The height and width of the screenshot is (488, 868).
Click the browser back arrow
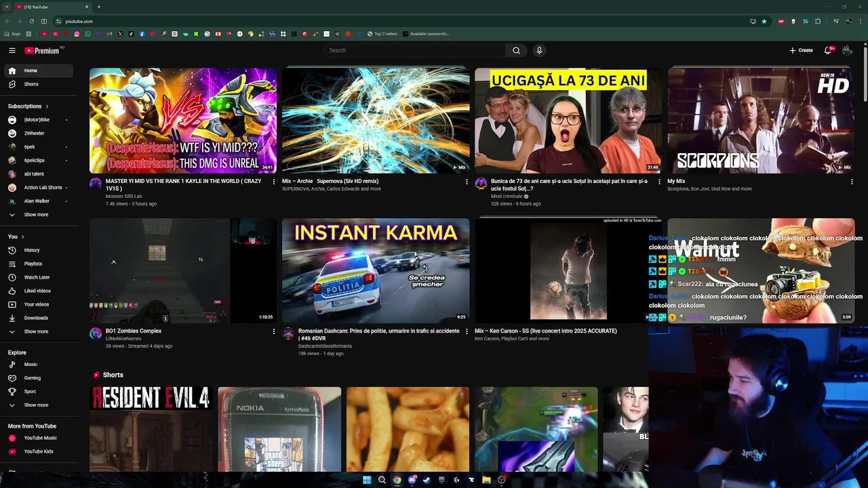click(7, 21)
